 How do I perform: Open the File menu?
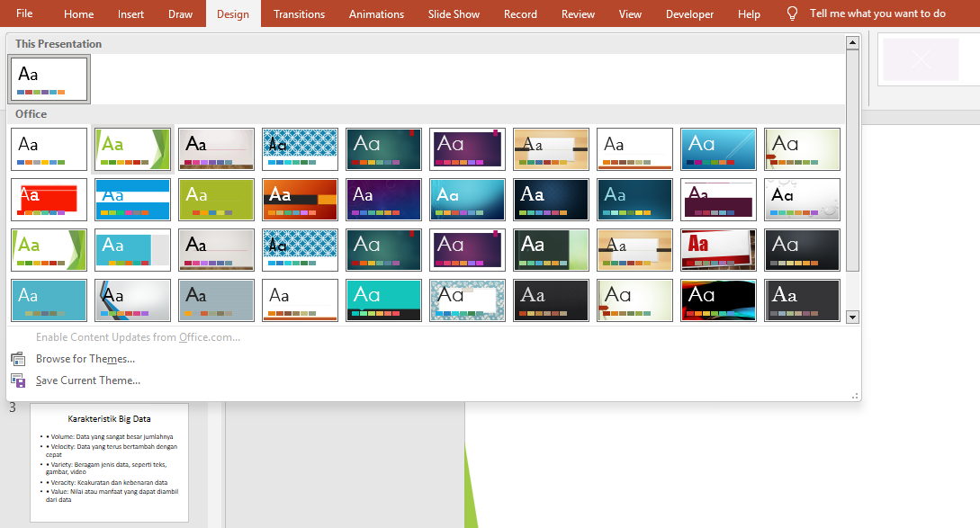(24, 13)
